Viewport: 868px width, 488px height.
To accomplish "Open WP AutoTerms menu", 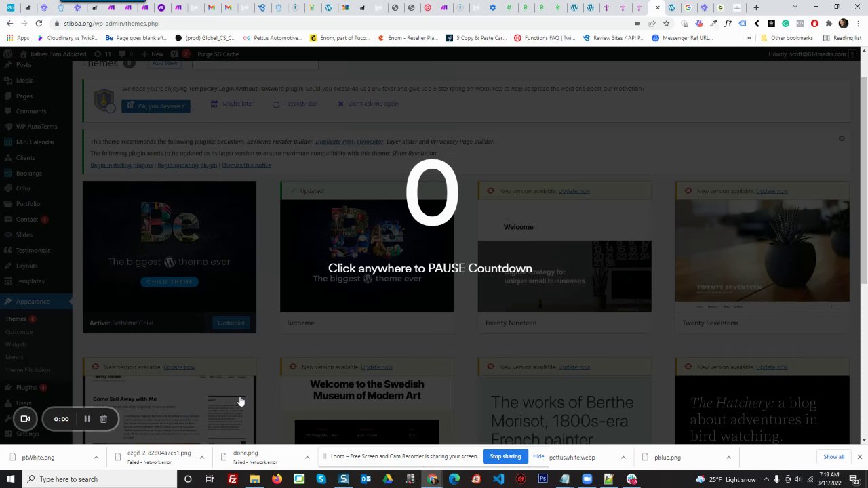I will [36, 127].
